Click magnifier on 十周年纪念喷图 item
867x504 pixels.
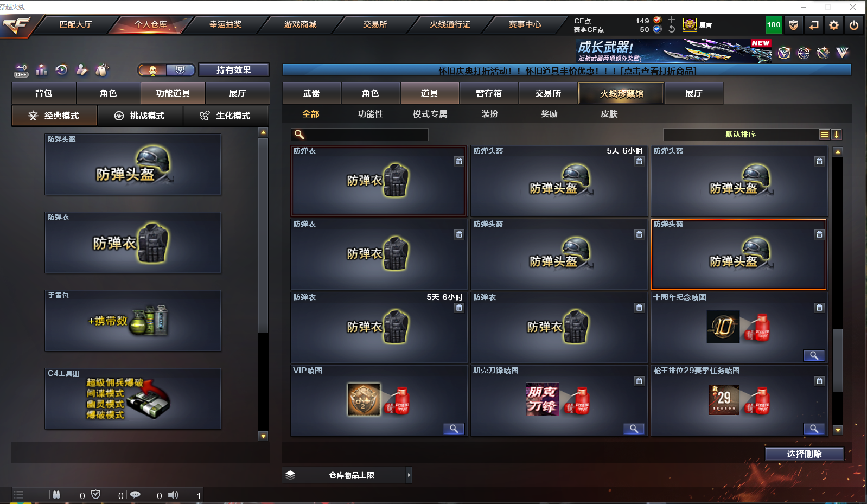click(x=814, y=355)
